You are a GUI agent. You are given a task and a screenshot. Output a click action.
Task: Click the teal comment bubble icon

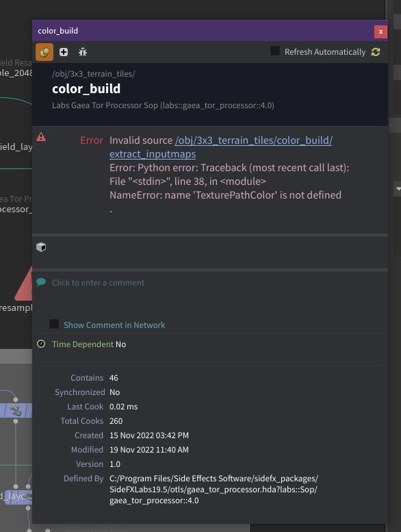coord(41,282)
